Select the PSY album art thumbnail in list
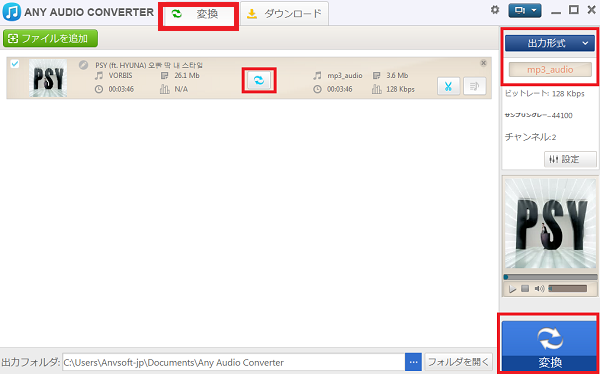 coord(48,78)
